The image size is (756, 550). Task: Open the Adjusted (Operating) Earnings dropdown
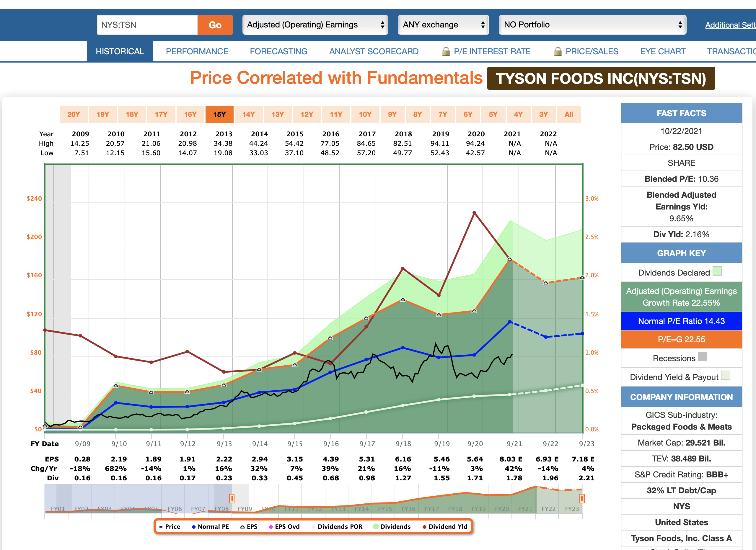coord(315,25)
